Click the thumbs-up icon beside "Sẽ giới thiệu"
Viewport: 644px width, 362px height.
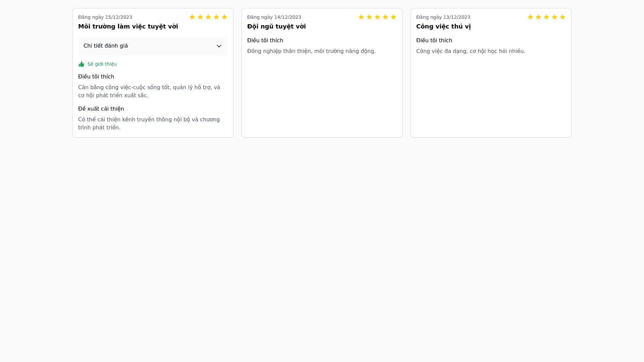click(x=82, y=64)
